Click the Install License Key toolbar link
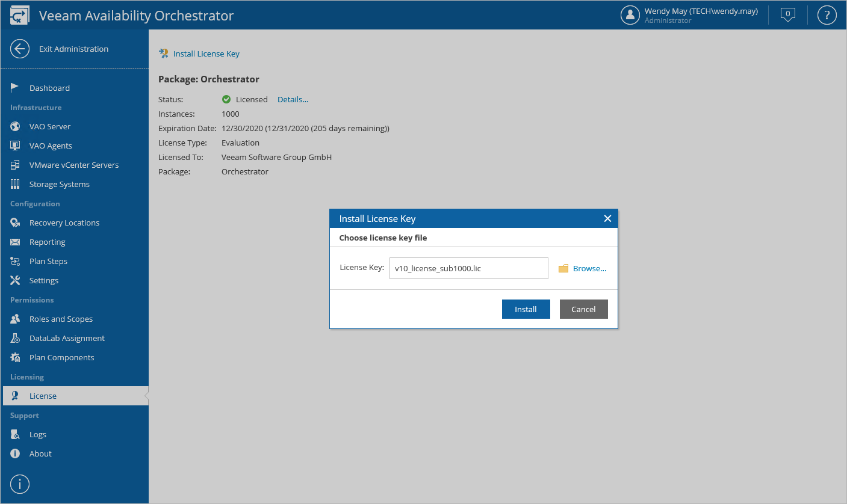Screen dimensions: 847x504 pyautogui.click(x=206, y=54)
